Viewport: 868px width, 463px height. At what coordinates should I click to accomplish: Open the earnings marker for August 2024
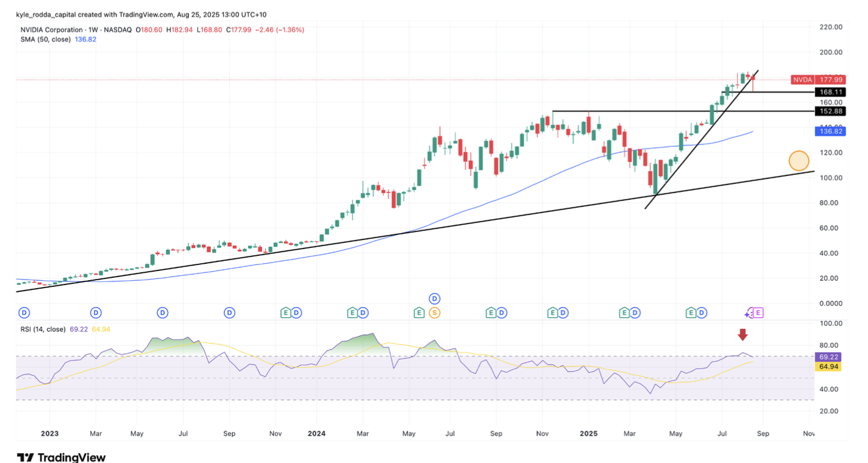(x=491, y=313)
